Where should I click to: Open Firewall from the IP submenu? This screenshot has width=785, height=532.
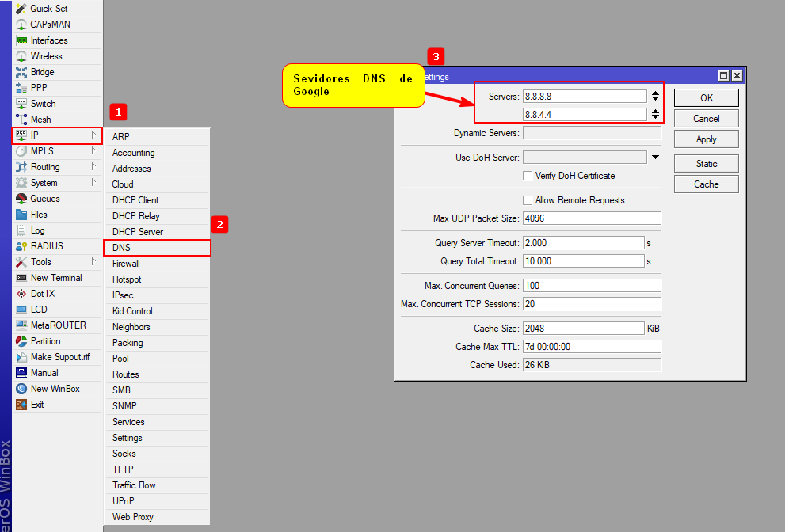coord(126,264)
